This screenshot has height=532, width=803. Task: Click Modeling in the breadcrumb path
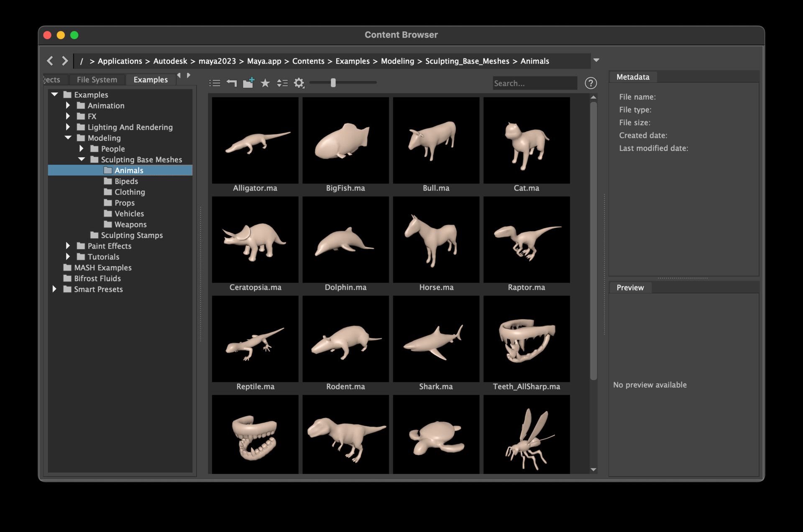(397, 61)
